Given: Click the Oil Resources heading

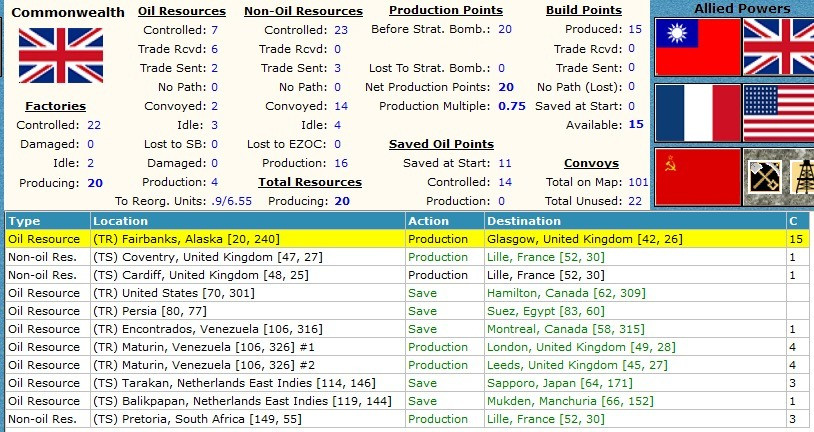Looking at the screenshot, I should pos(181,11).
